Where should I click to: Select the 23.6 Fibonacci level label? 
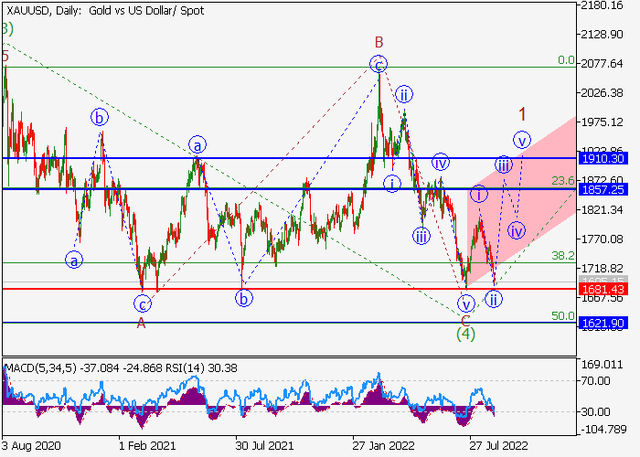pyautogui.click(x=563, y=180)
